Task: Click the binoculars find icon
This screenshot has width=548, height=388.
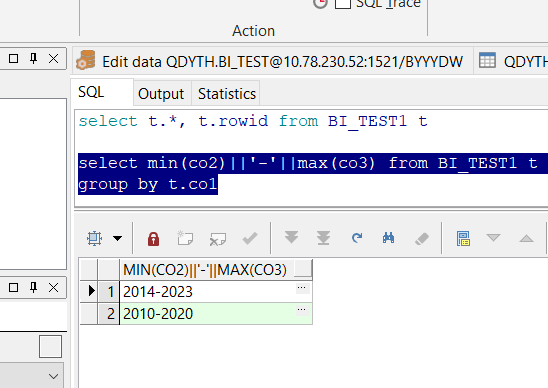Action: click(x=389, y=238)
